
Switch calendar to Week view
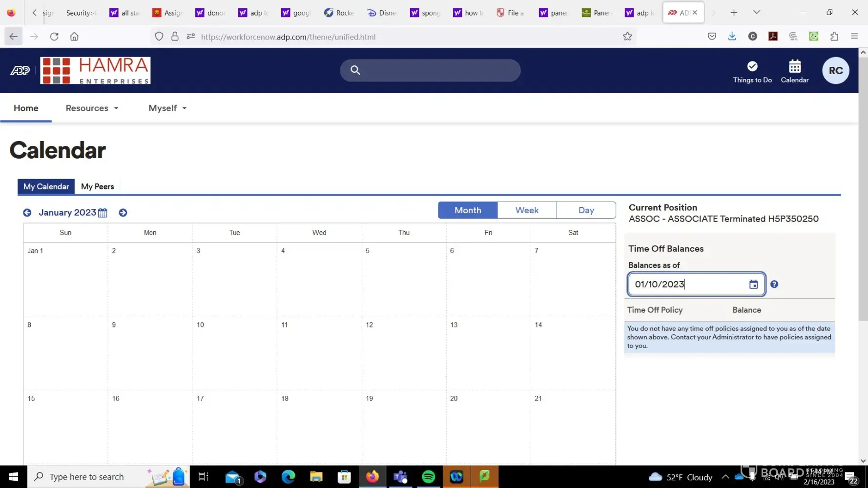(x=527, y=210)
